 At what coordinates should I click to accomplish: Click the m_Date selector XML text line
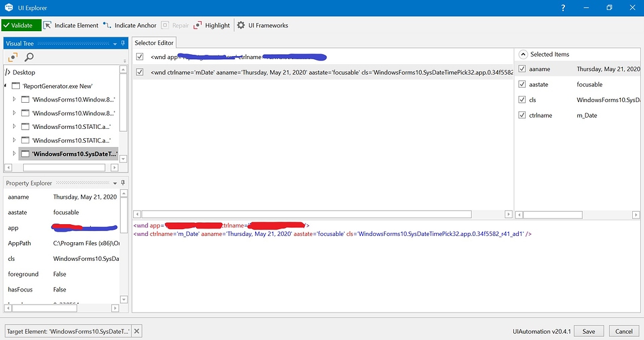click(x=332, y=234)
